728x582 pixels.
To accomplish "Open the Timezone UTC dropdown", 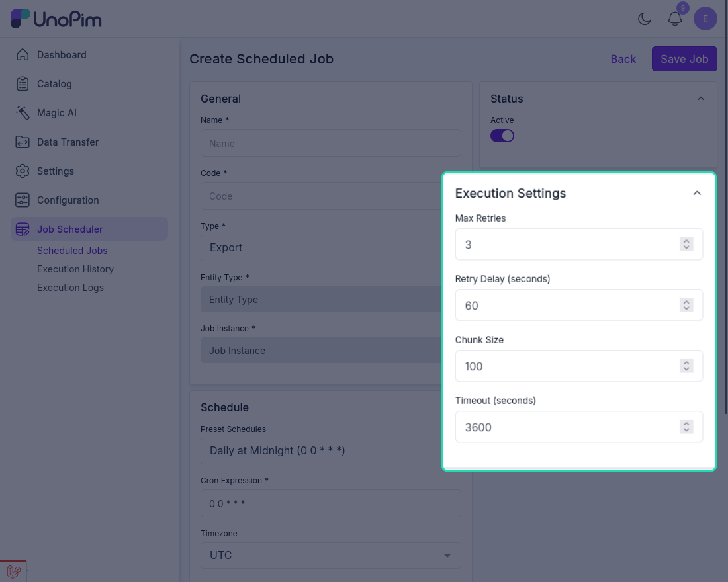I will 330,556.
